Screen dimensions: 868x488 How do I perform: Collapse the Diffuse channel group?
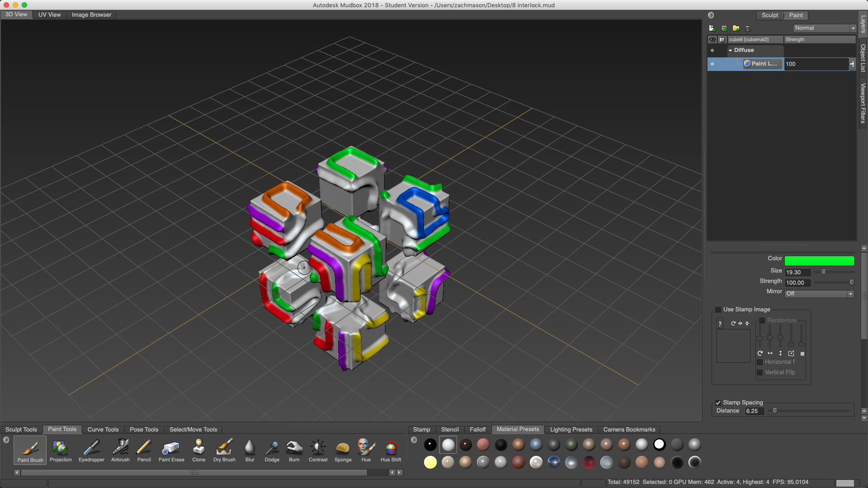730,51
